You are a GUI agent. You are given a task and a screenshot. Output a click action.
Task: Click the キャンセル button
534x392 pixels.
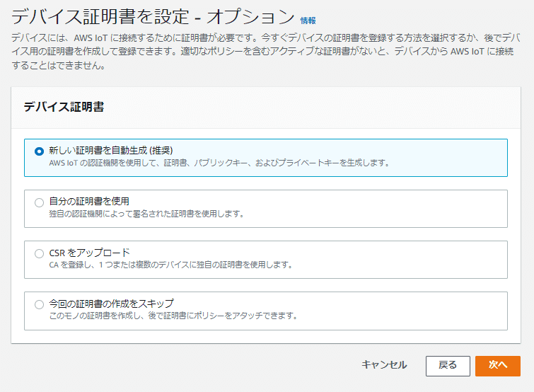384,365
